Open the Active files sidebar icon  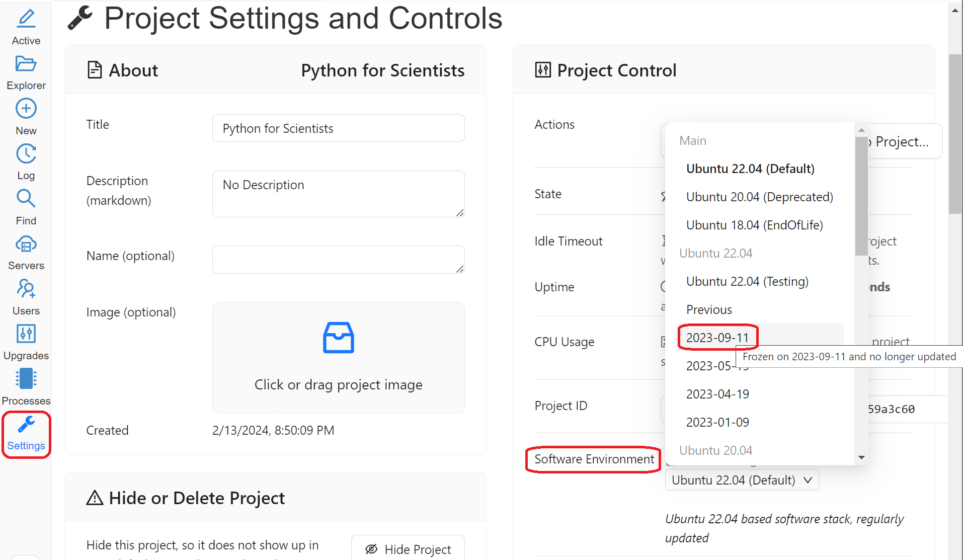tap(26, 20)
